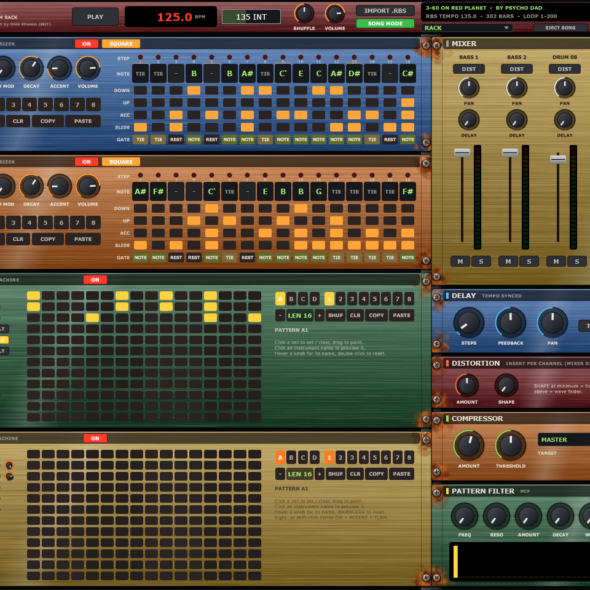590x590 pixels.
Task: Click IMPORT .RBS button
Action: 385,11
